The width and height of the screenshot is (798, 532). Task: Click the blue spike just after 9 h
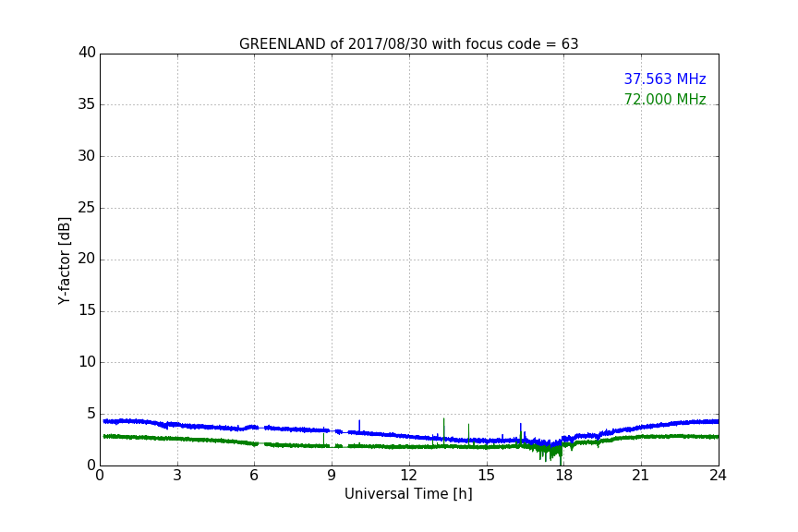pyautogui.click(x=359, y=427)
